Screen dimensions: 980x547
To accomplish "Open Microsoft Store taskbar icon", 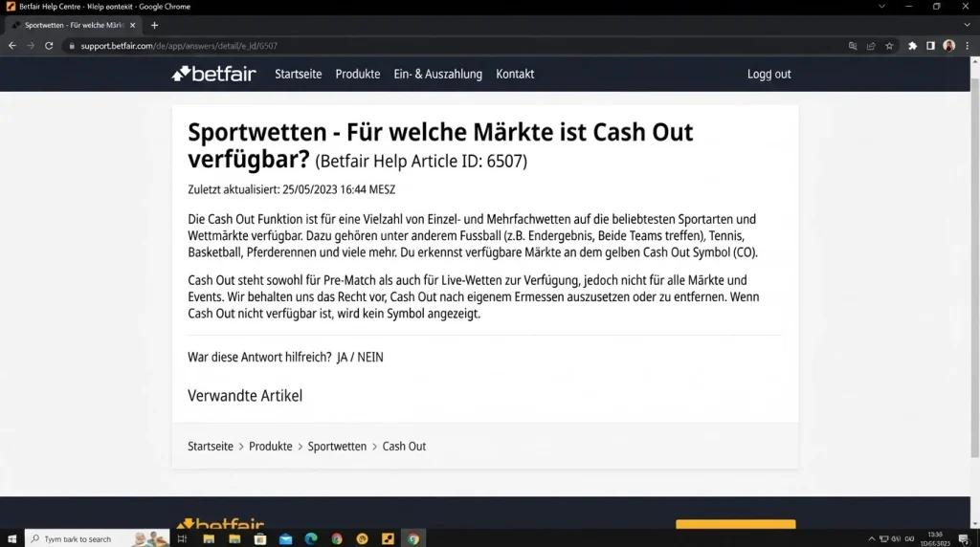I will [x=260, y=538].
